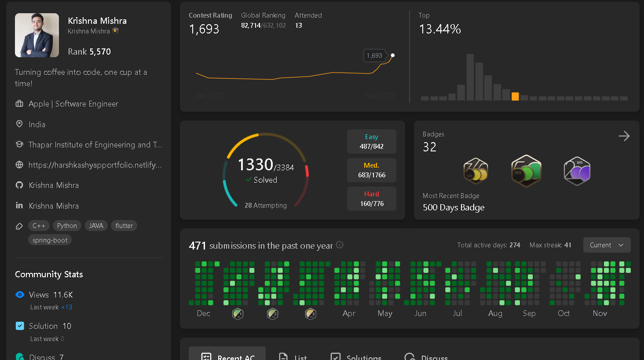Open Krishna Mishra GitHub profile link
The image size is (644, 360).
(x=54, y=185)
